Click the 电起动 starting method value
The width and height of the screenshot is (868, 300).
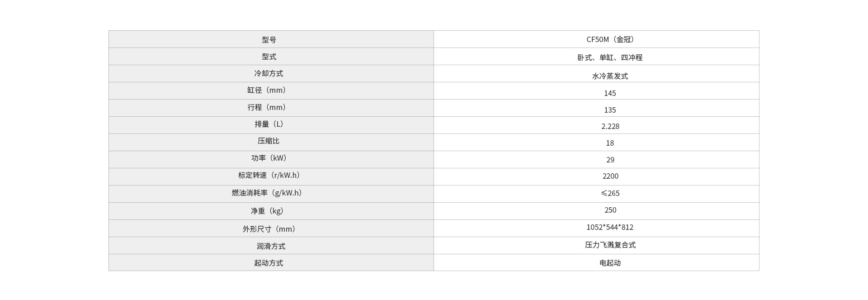click(x=610, y=263)
